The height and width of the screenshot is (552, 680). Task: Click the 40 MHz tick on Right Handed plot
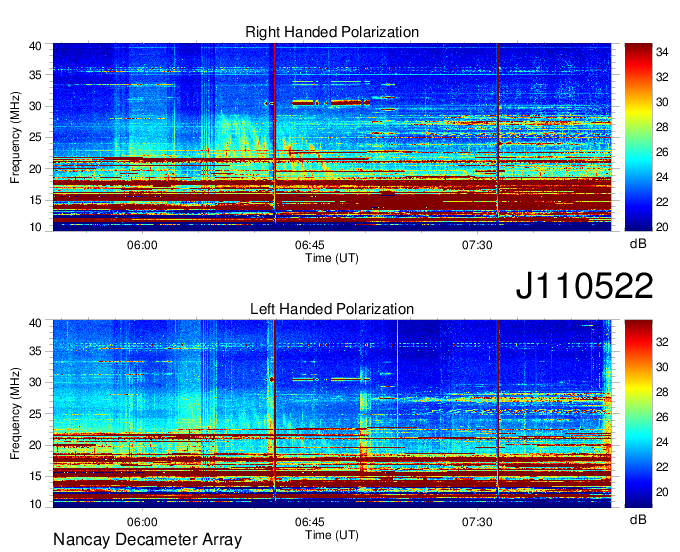(35, 46)
